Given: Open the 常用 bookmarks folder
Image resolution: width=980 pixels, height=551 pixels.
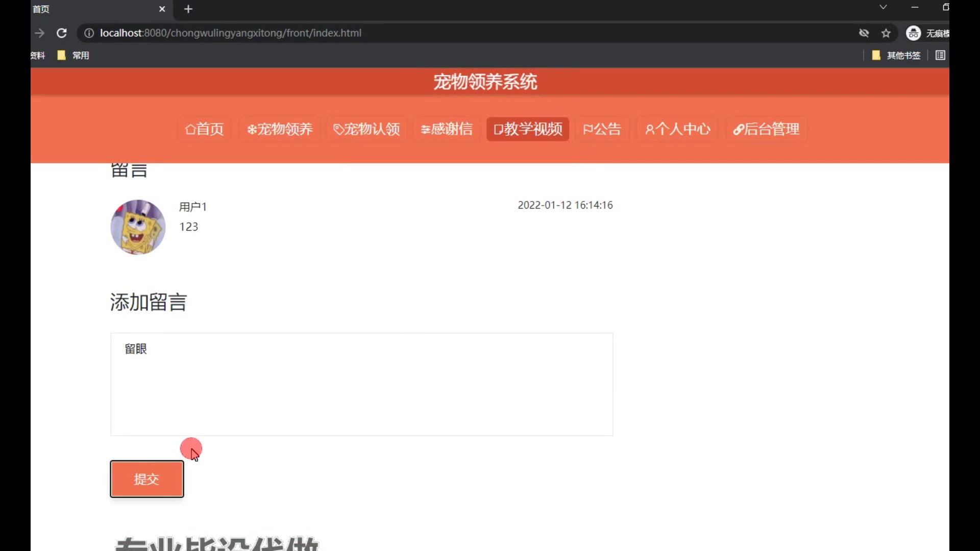Looking at the screenshot, I should pyautogui.click(x=73, y=55).
